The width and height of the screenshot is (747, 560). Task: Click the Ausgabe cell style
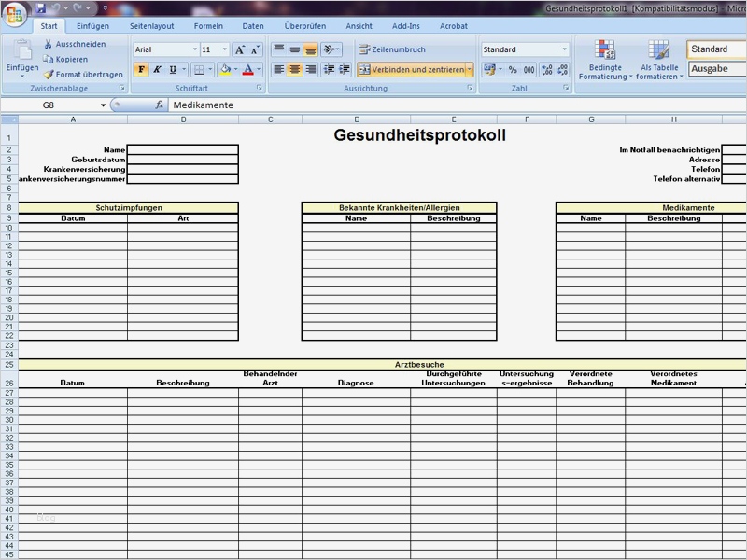click(713, 68)
